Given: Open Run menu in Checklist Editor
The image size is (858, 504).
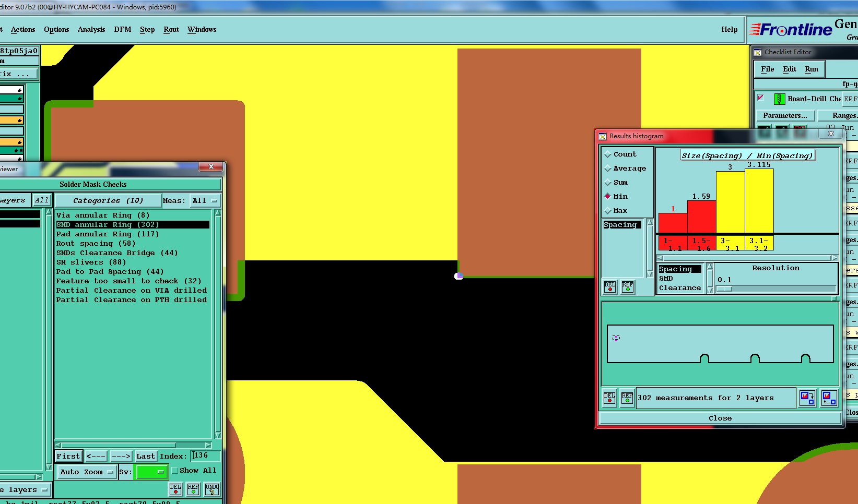Looking at the screenshot, I should [x=812, y=69].
